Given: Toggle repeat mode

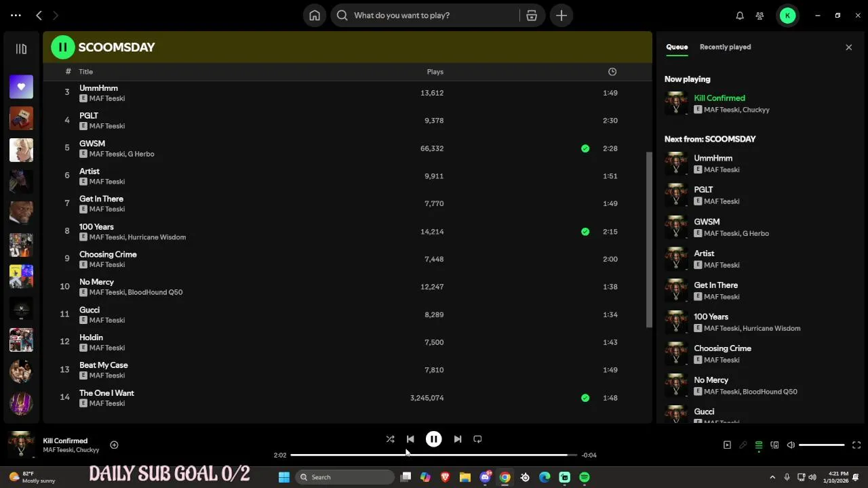Looking at the screenshot, I should click(477, 439).
